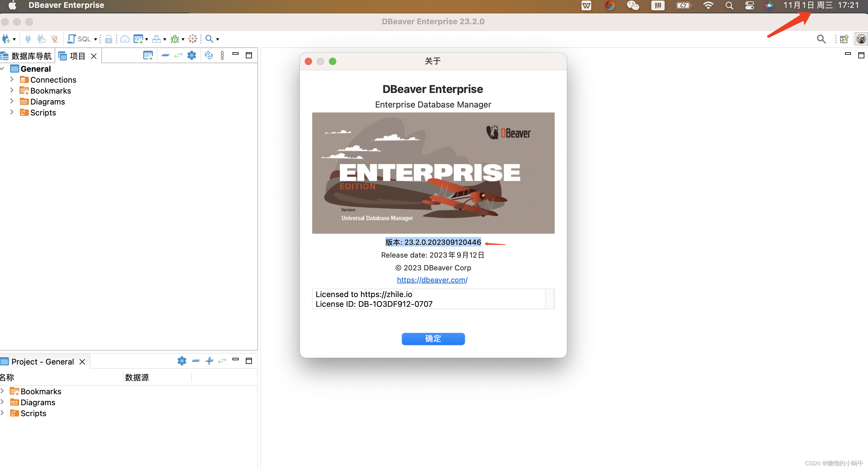Image resolution: width=868 pixels, height=469 pixels.
Task: Click the open perspective icon
Action: [x=844, y=39]
